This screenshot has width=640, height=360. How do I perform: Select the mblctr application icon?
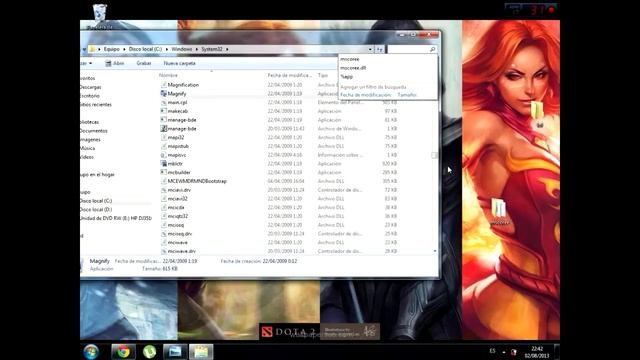[x=164, y=164]
